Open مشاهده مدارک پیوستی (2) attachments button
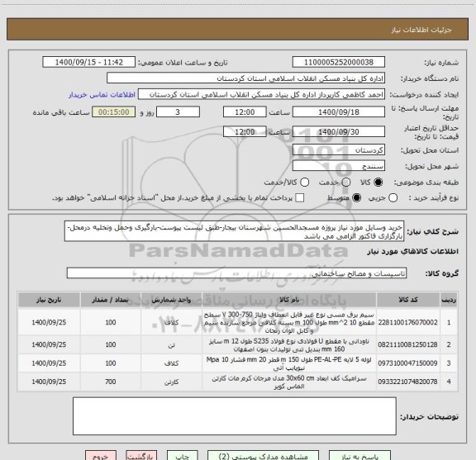The width and height of the screenshot is (476, 460). (x=263, y=456)
